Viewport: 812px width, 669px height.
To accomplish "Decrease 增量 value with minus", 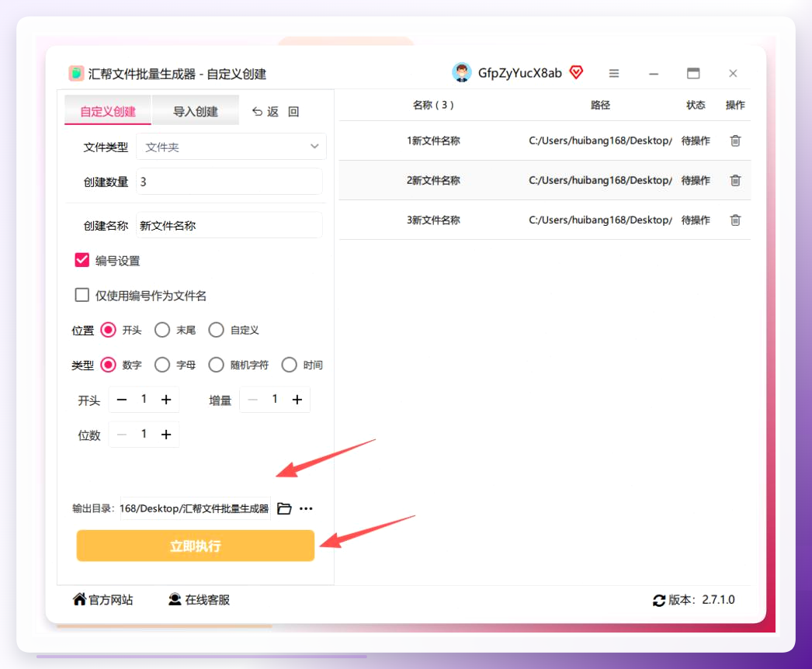I will pos(253,399).
